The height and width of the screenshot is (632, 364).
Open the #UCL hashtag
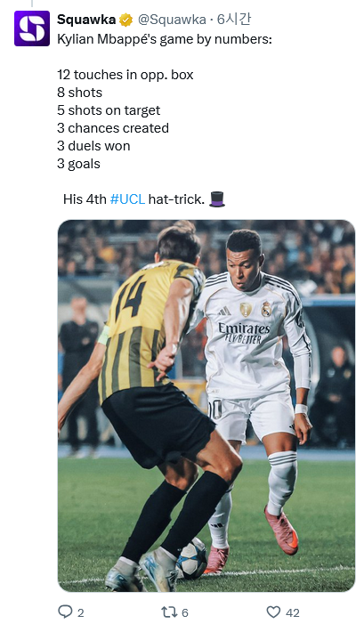tap(127, 199)
